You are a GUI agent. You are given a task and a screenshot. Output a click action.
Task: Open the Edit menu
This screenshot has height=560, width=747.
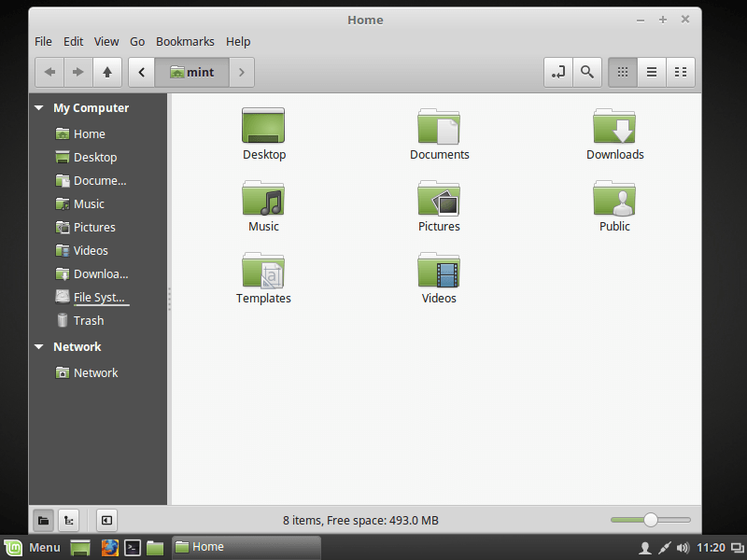coord(74,42)
